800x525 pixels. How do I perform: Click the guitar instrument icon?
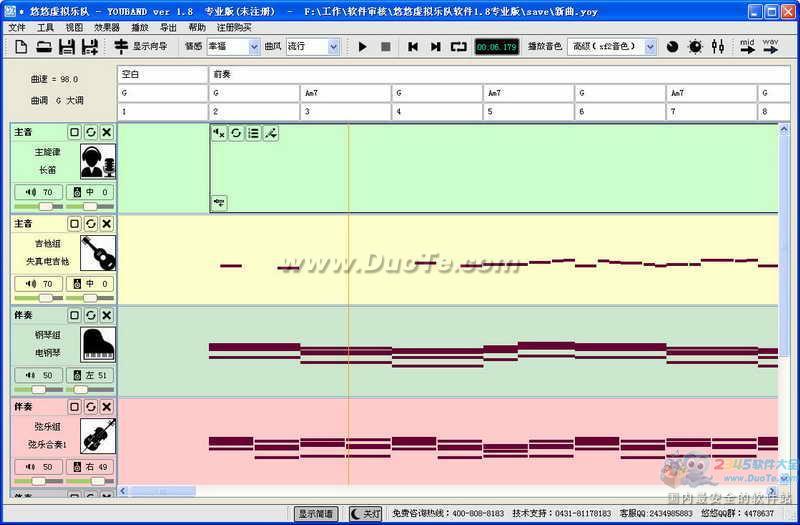point(99,253)
